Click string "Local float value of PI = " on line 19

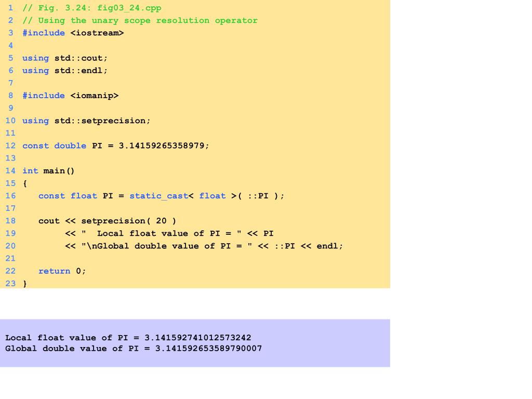[161, 233]
